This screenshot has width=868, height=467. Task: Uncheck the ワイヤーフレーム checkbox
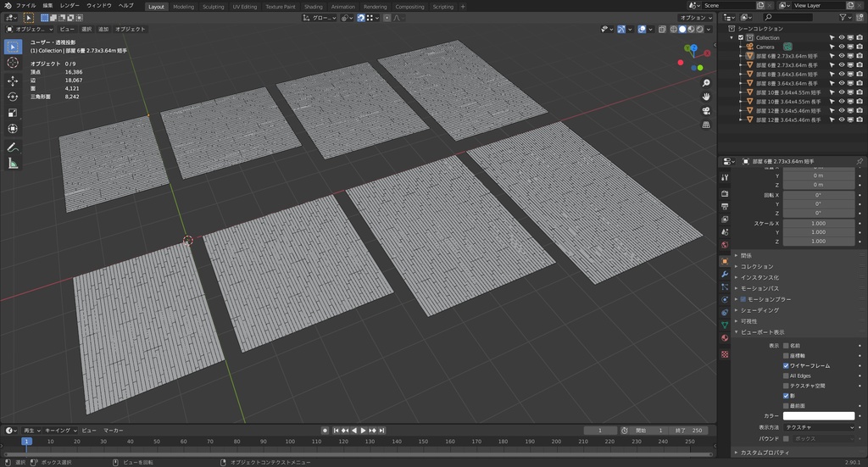pyautogui.click(x=786, y=365)
